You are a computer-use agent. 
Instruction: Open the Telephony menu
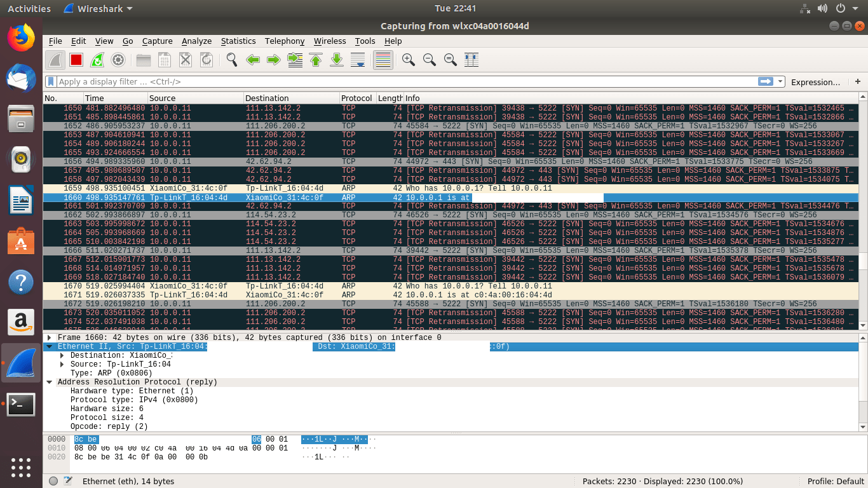pyautogui.click(x=285, y=41)
